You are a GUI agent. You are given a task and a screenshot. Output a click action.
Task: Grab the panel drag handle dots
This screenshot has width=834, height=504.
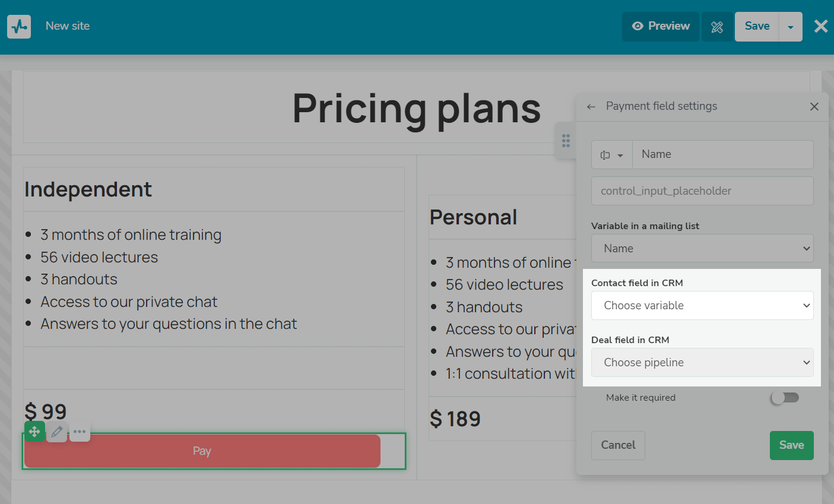[x=566, y=141]
